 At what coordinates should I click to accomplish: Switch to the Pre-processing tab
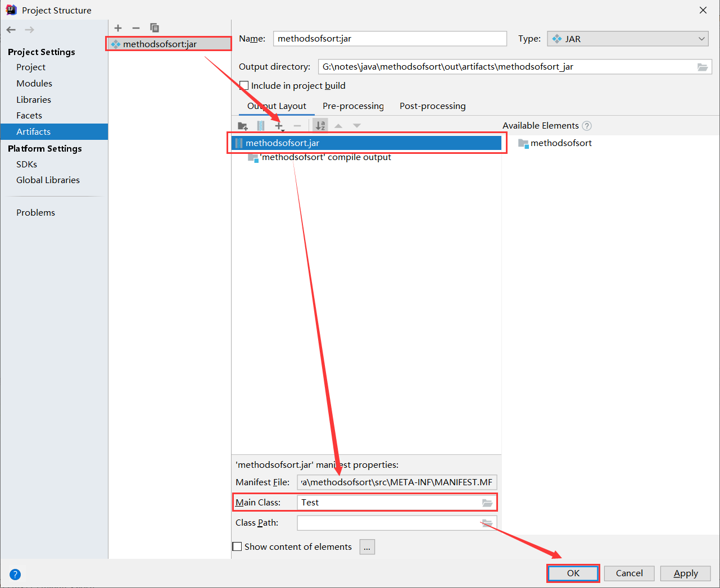[x=353, y=106]
